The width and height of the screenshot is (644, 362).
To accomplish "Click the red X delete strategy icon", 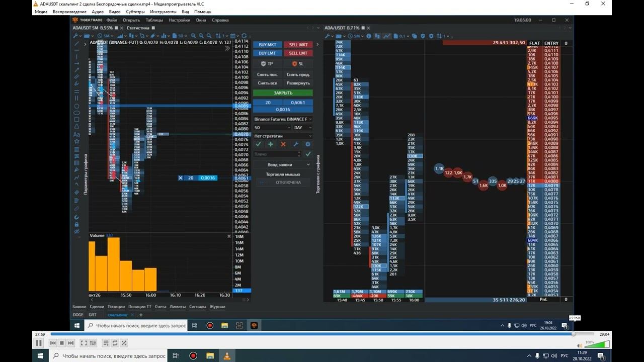I will [283, 144].
